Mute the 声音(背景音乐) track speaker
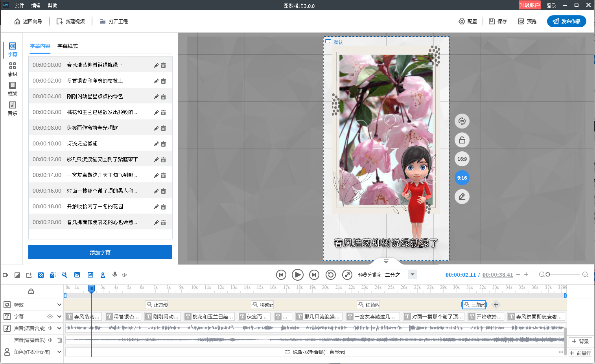 click(50, 340)
